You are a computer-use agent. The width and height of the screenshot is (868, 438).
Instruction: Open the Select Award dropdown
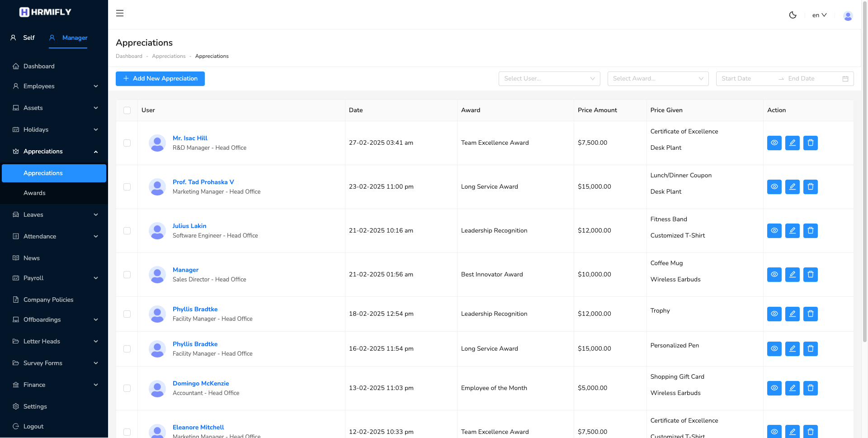click(657, 79)
